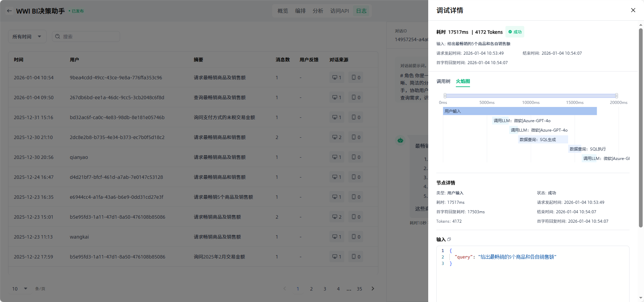644x302 pixels.
Task: Click the left handle of flame chart range slider
Action: pos(445,96)
